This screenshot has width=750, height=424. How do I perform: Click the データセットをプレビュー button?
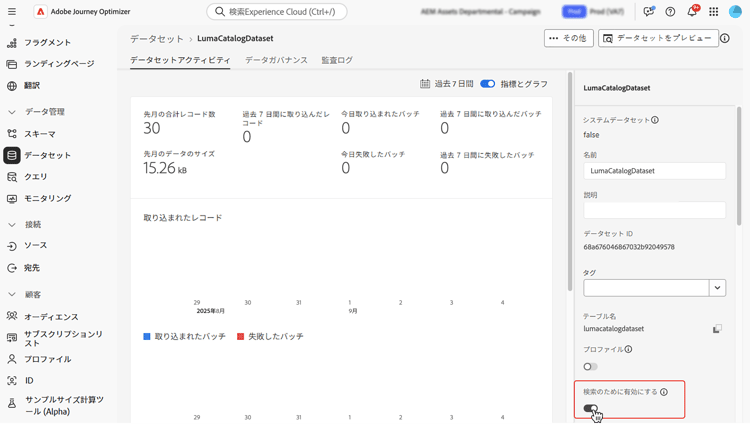658,38
